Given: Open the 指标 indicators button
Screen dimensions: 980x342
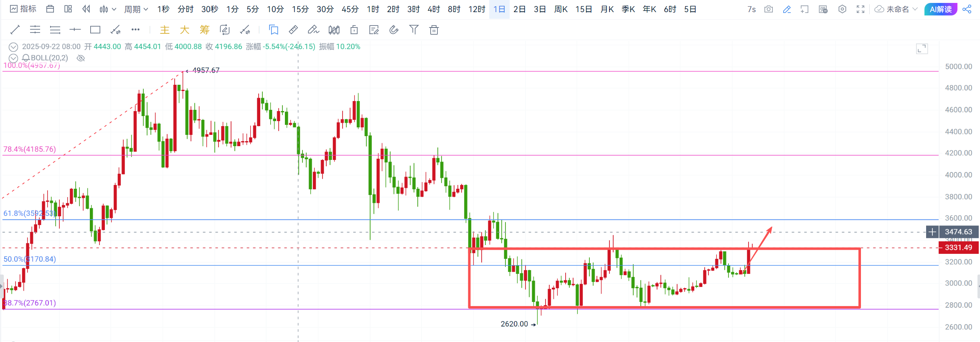Looking at the screenshot, I should 23,9.
